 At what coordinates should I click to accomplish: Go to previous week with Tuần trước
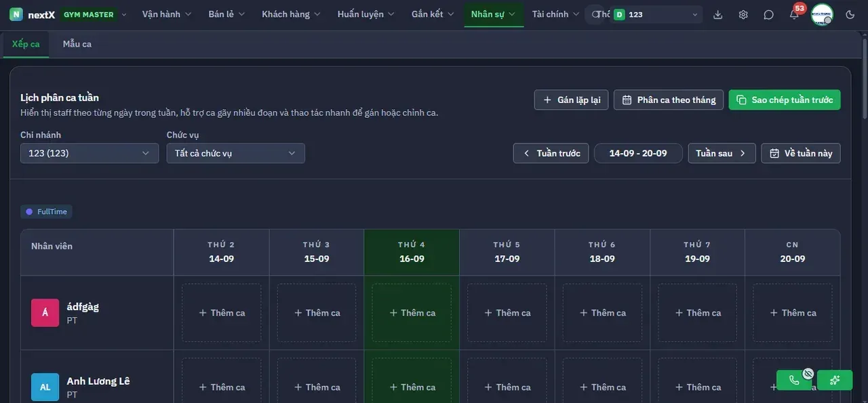551,153
